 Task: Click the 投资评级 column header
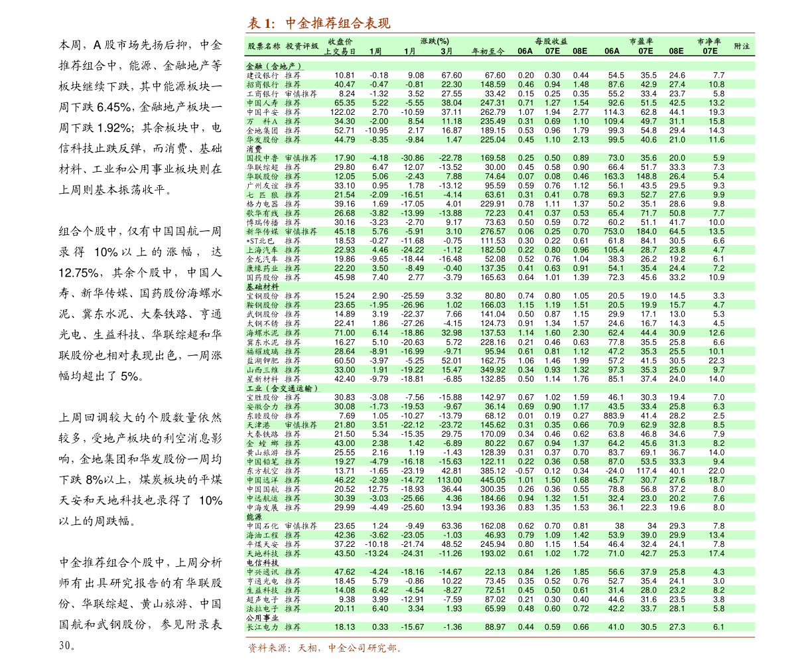[302, 46]
